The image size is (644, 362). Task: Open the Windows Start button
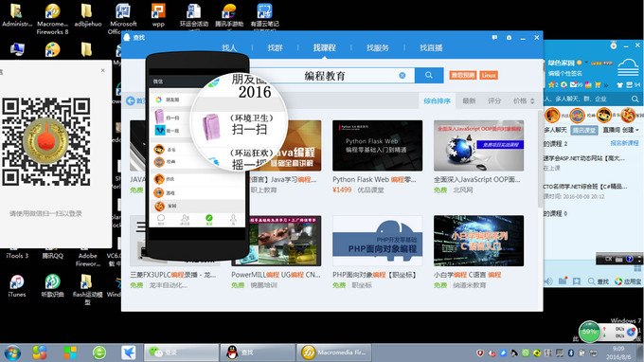click(12, 353)
